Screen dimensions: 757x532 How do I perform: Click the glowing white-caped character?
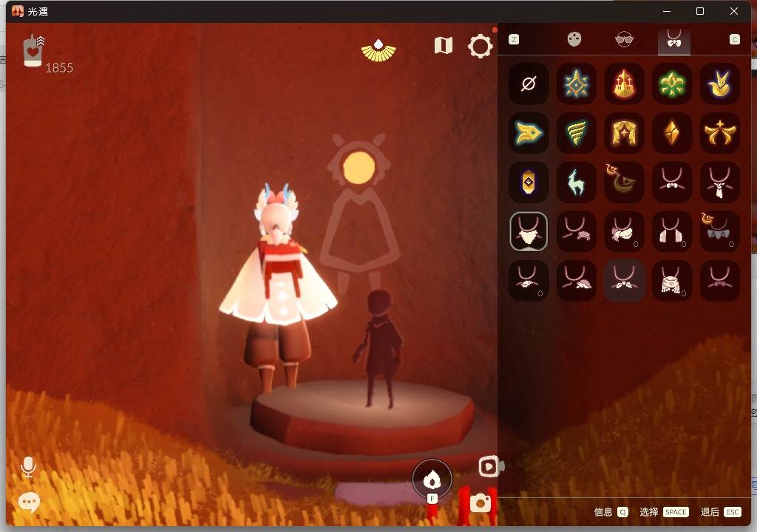[x=279, y=289]
